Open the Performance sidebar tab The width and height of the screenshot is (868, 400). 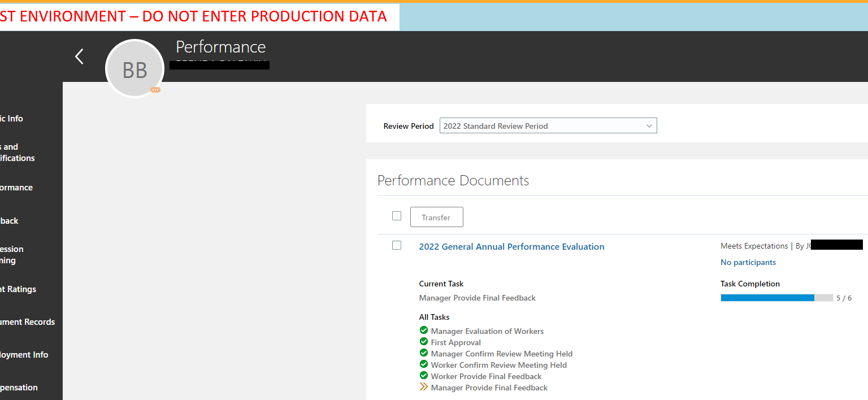[x=16, y=188]
